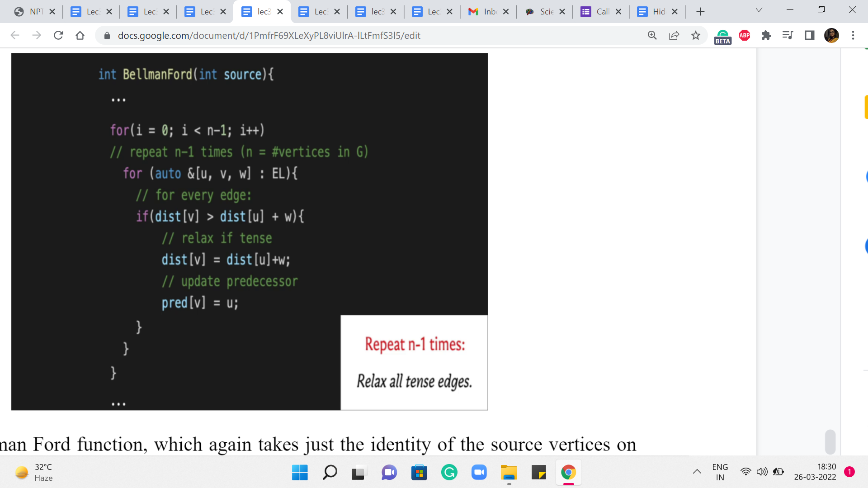The height and width of the screenshot is (488, 868).
Task: Show hidden system tray icons
Action: click(x=697, y=472)
